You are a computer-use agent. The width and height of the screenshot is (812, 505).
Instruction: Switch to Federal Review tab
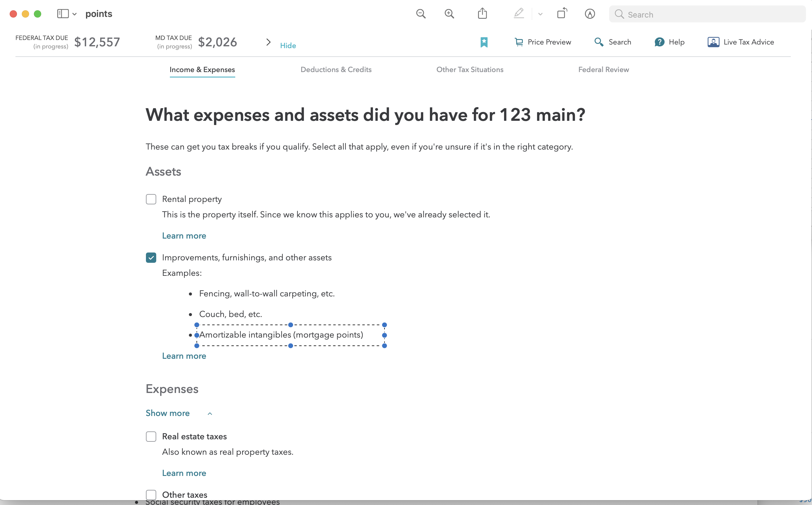[x=604, y=69]
